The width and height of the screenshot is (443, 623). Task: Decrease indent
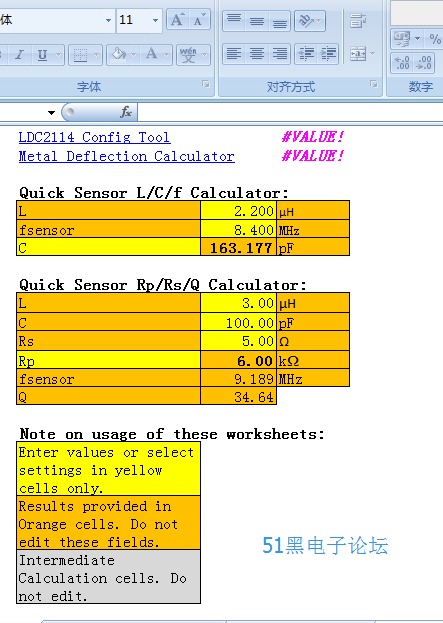[x=306, y=54]
